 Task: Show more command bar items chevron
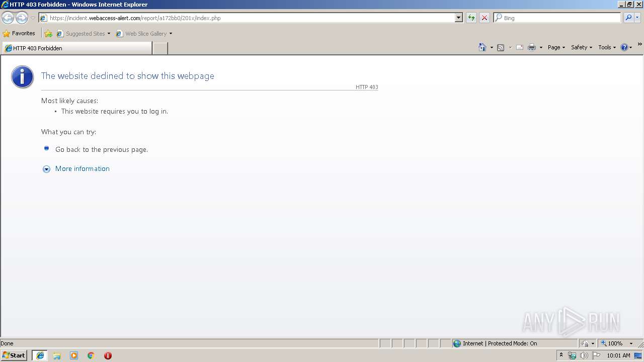[x=639, y=44]
